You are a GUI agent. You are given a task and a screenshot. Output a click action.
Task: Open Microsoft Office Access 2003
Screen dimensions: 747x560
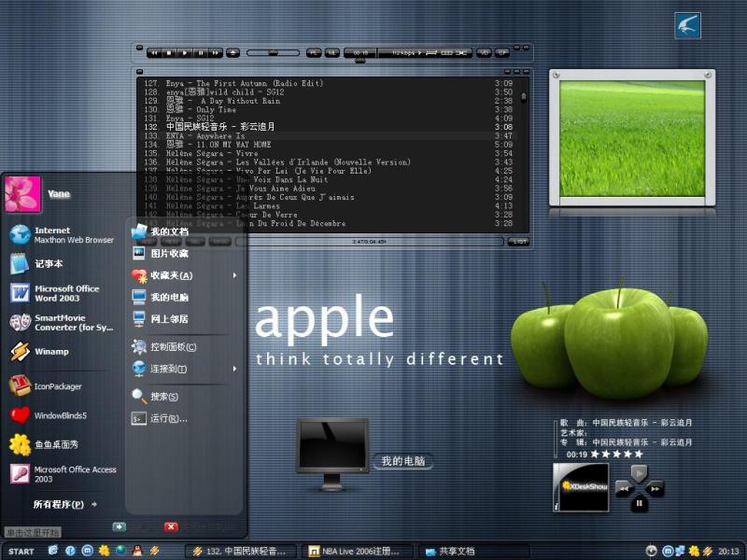(75, 474)
